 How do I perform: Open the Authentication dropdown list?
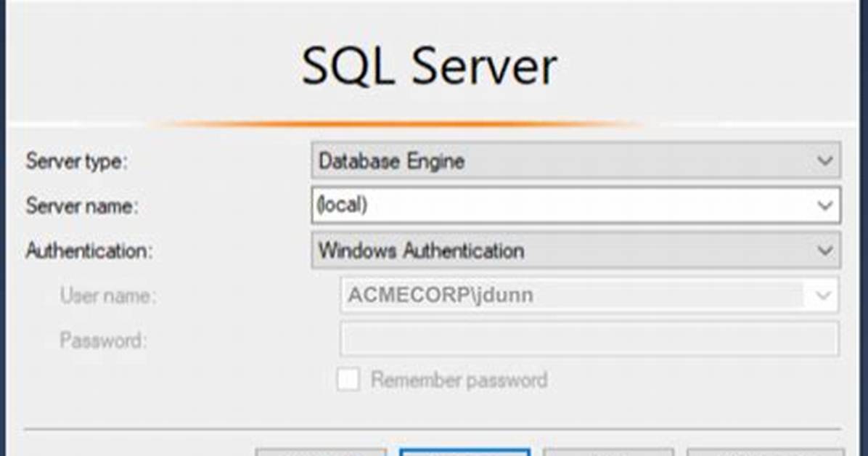pos(576,251)
